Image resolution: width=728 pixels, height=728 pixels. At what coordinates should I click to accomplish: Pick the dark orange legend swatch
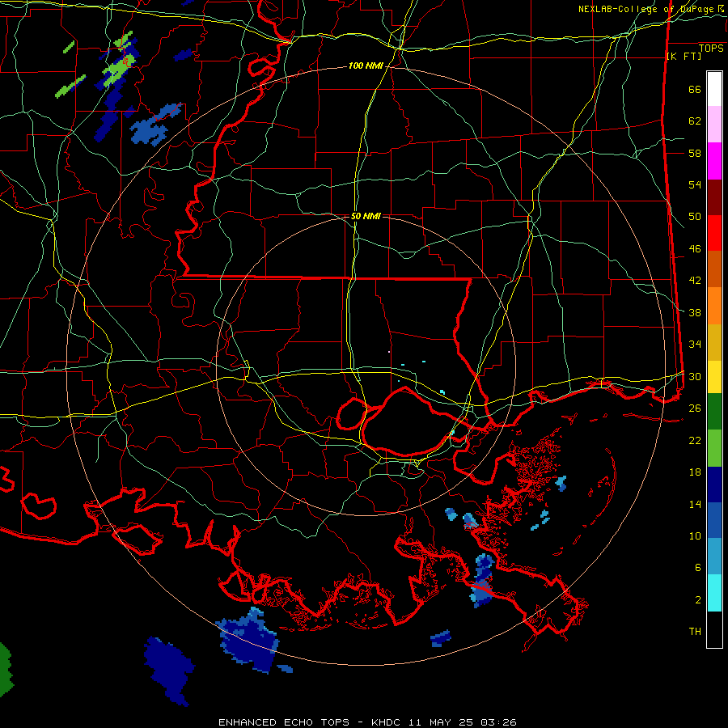pyautogui.click(x=714, y=269)
